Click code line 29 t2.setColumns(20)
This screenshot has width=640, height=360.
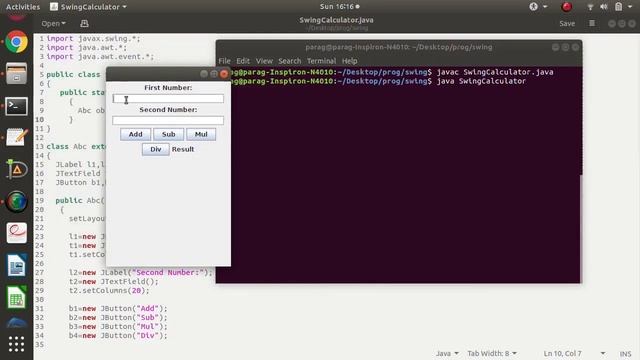[x=109, y=291]
